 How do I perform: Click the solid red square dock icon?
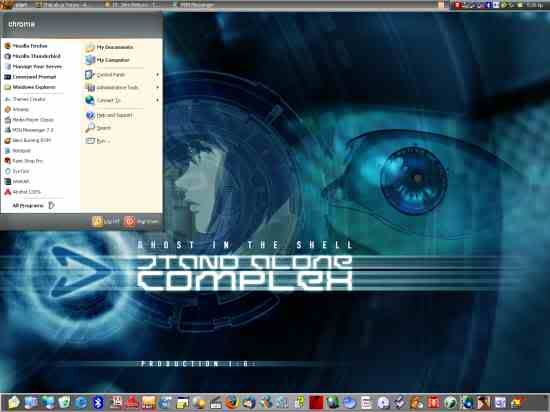(316, 402)
